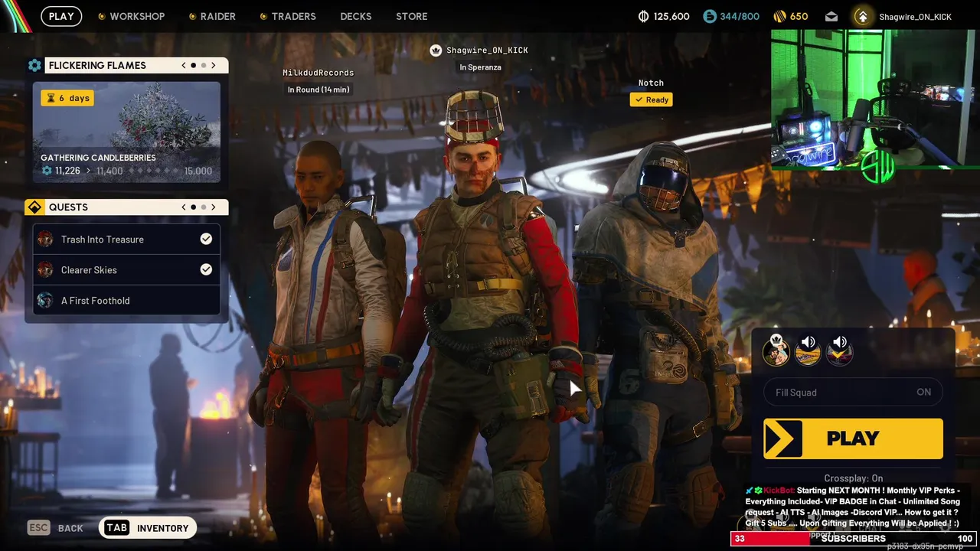Go to previous Quests page
980x551 pixels.
[x=184, y=207]
